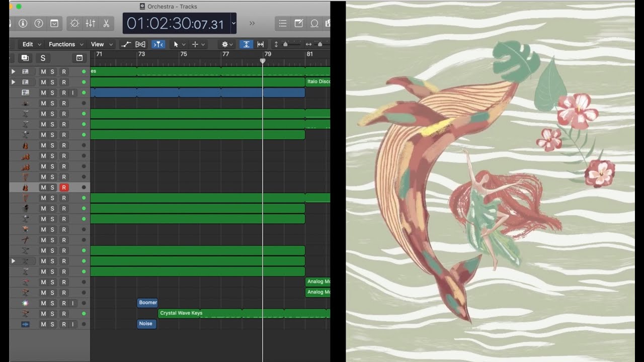Mute the Crystal Wave Keys track
Image resolution: width=644 pixels, height=362 pixels.
pos(43,314)
